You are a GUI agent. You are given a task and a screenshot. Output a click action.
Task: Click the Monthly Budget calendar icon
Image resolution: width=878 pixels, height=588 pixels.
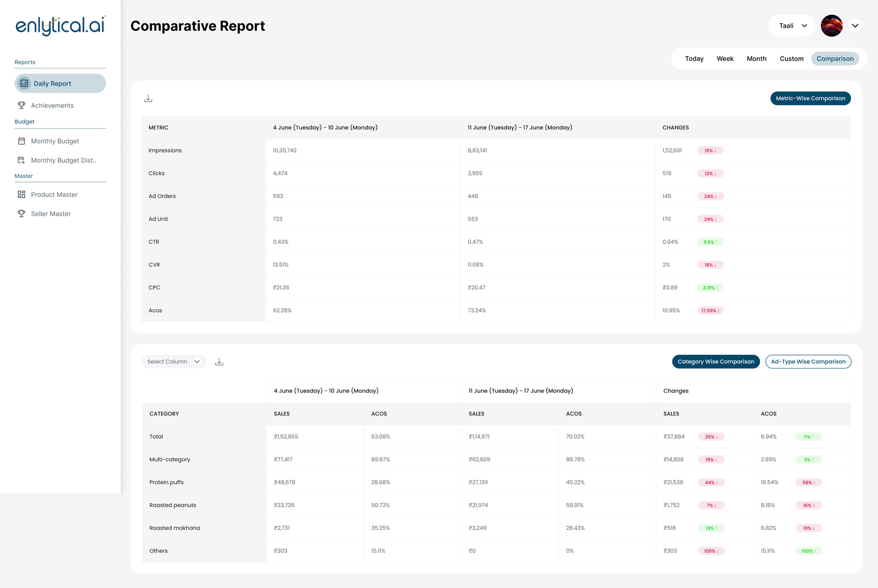coord(21,141)
